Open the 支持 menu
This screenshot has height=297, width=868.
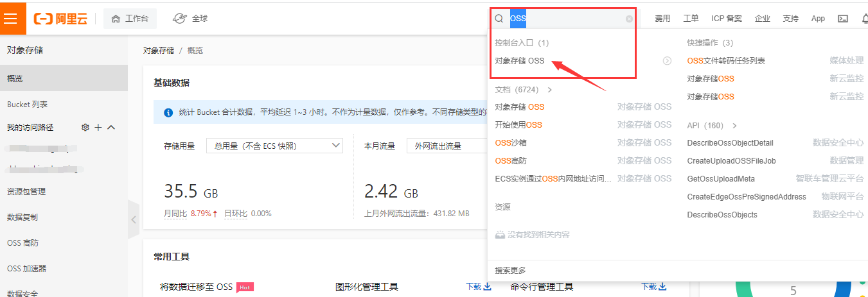coord(791,19)
